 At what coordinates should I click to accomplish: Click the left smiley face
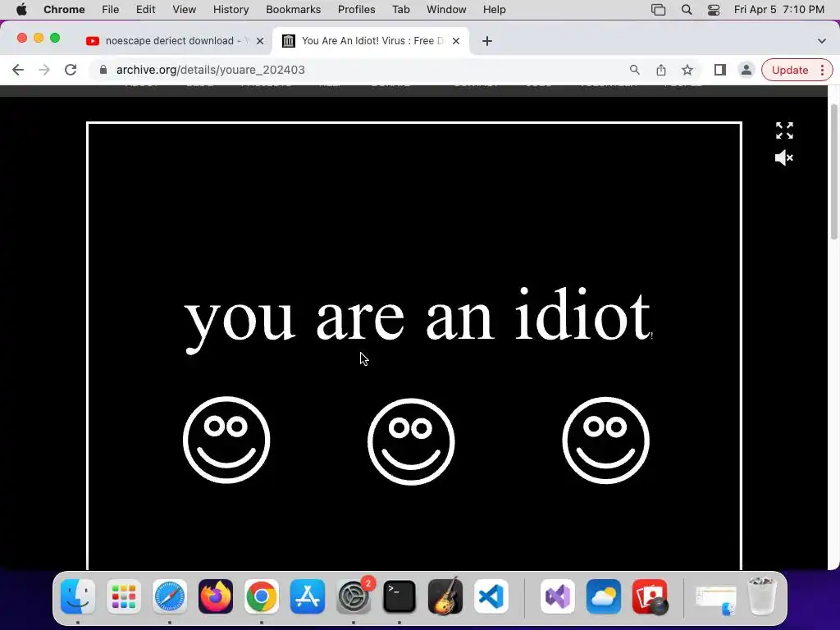(x=226, y=440)
